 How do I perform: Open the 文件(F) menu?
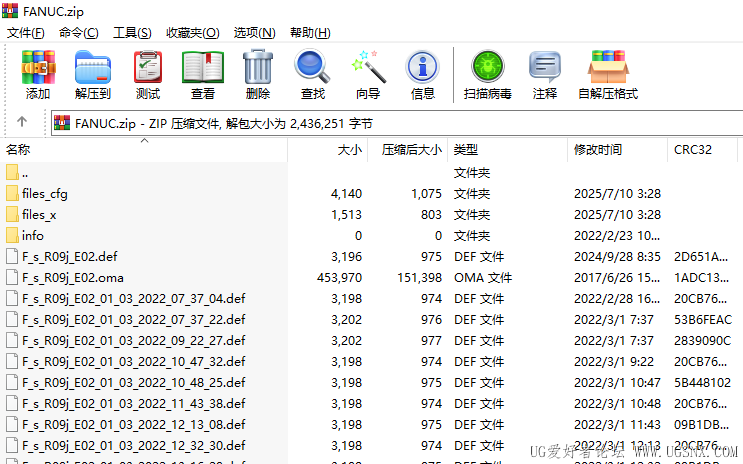point(26,33)
